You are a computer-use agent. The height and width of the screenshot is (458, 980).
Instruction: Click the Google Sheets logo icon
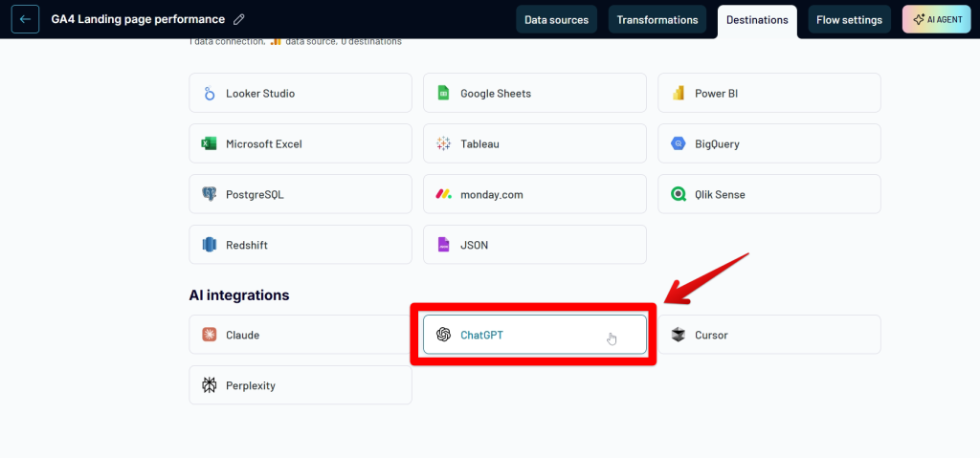443,93
